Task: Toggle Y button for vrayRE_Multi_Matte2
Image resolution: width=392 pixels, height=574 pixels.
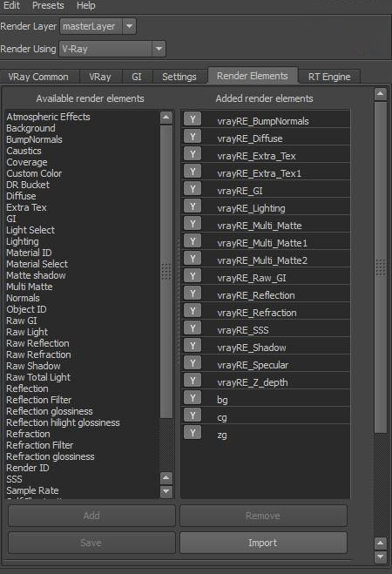Action: 193,259
